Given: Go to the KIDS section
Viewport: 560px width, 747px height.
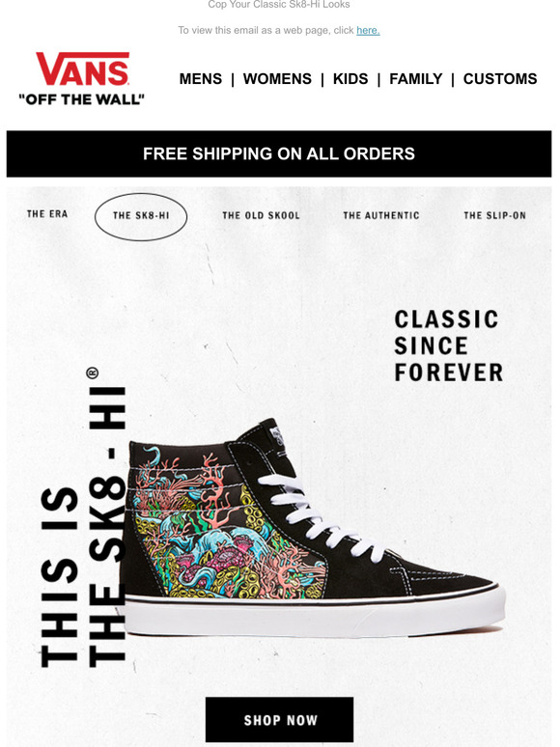Looking at the screenshot, I should [x=350, y=78].
